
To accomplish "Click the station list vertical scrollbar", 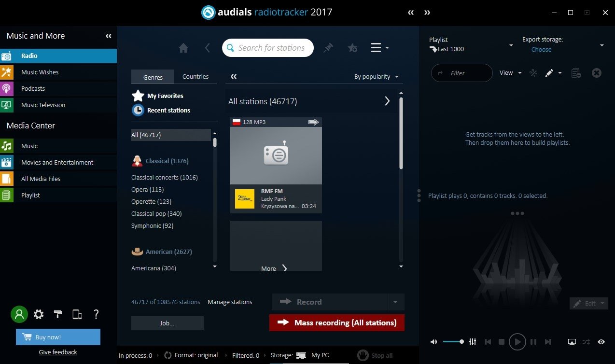I will [401, 133].
